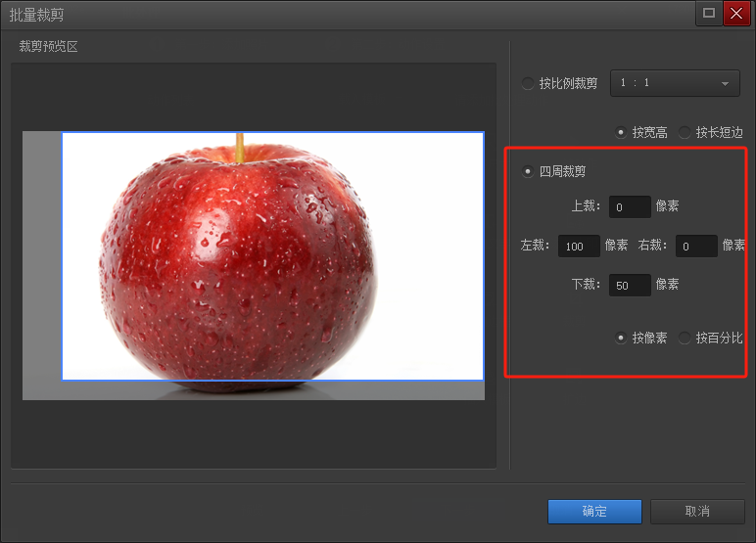The height and width of the screenshot is (543, 756).
Task: Click the gray cropped strip left of preview
Action: click(42, 264)
